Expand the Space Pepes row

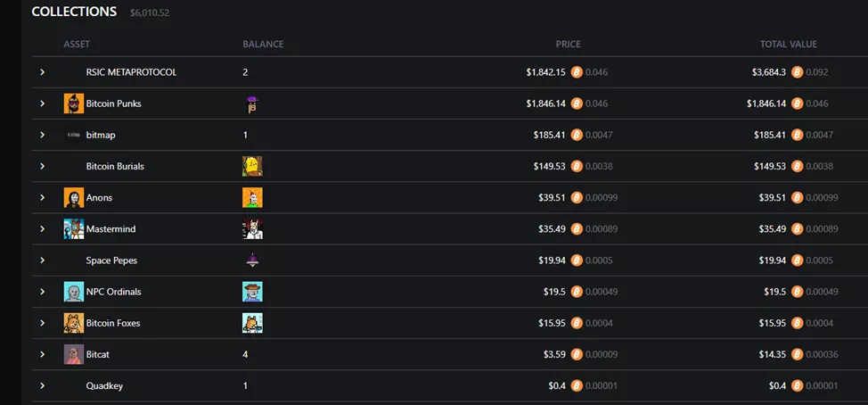click(x=42, y=260)
